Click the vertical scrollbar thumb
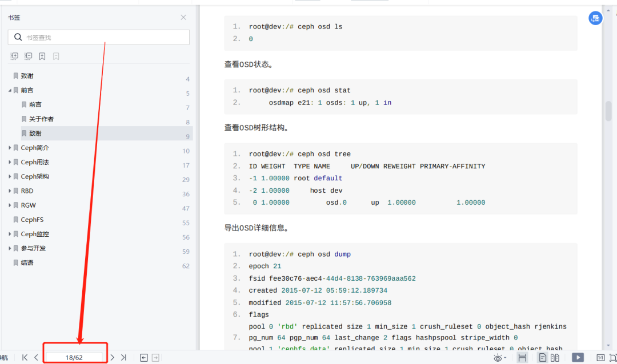The height and width of the screenshot is (364, 617). click(x=608, y=112)
